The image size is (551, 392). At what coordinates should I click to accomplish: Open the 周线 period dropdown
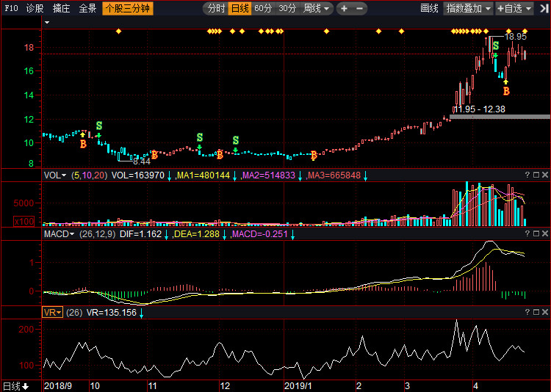pyautogui.click(x=317, y=9)
